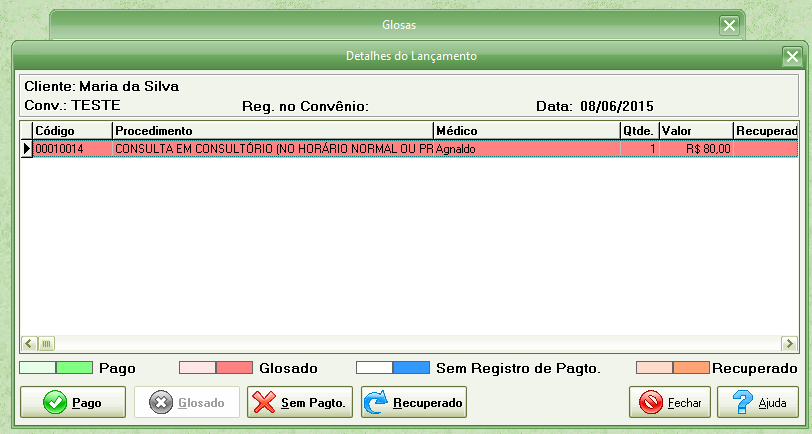The width and height of the screenshot is (812, 434).
Task: Select quantity cell showing 1
Action: (640, 149)
